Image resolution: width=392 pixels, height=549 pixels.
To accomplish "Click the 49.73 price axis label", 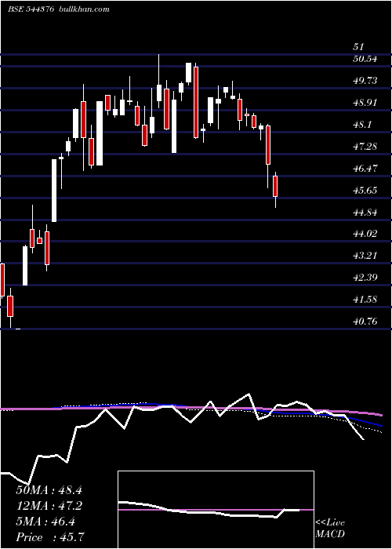I will [x=365, y=81].
